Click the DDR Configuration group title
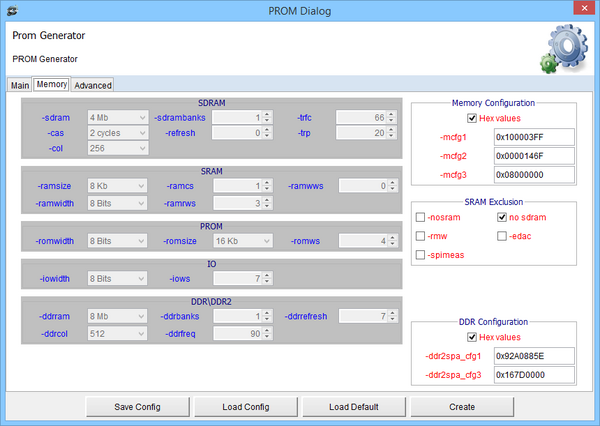This screenshot has width=600, height=426. click(x=493, y=322)
